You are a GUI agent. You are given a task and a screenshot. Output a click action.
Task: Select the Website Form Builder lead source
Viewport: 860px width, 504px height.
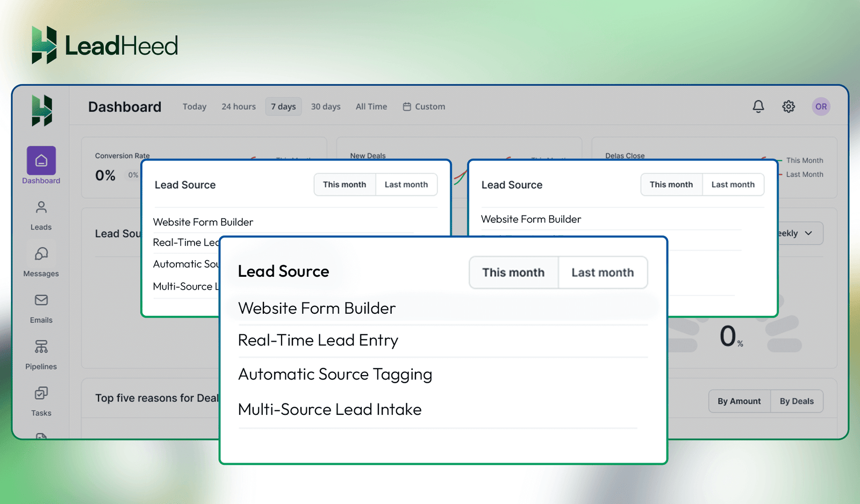pos(317,308)
